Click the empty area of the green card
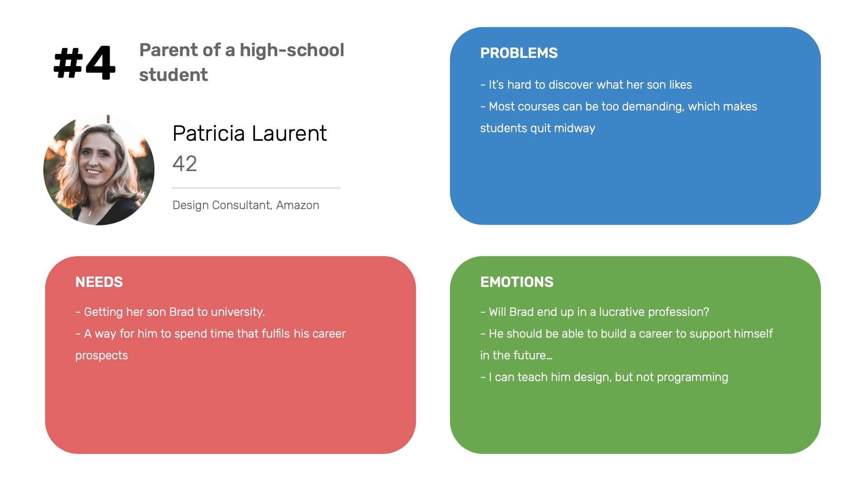This screenshot has width=868, height=487. (634, 421)
